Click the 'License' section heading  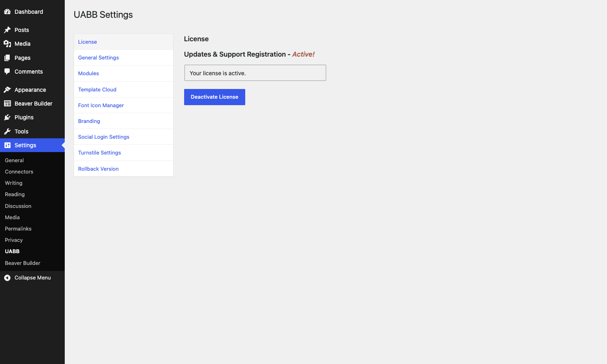[x=196, y=39]
